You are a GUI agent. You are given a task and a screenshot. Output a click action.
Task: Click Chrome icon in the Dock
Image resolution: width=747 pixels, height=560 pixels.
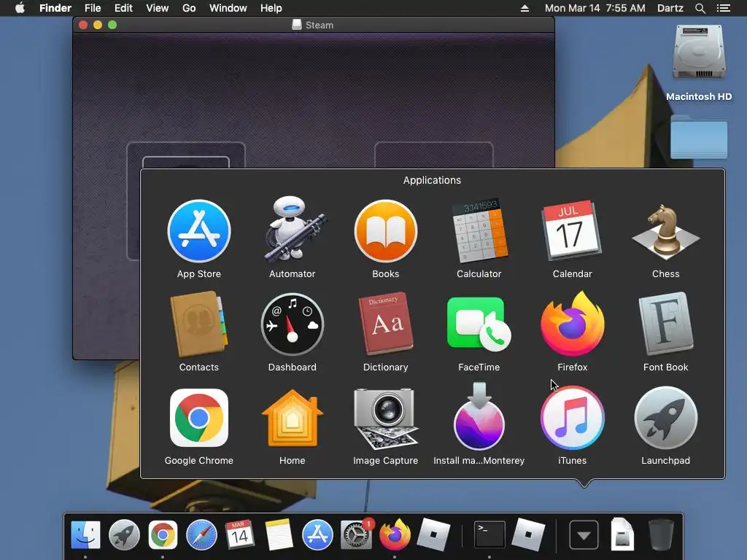[x=163, y=534]
